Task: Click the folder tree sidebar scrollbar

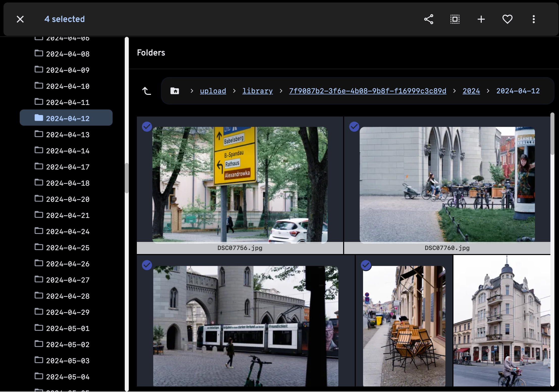Action: [127, 178]
